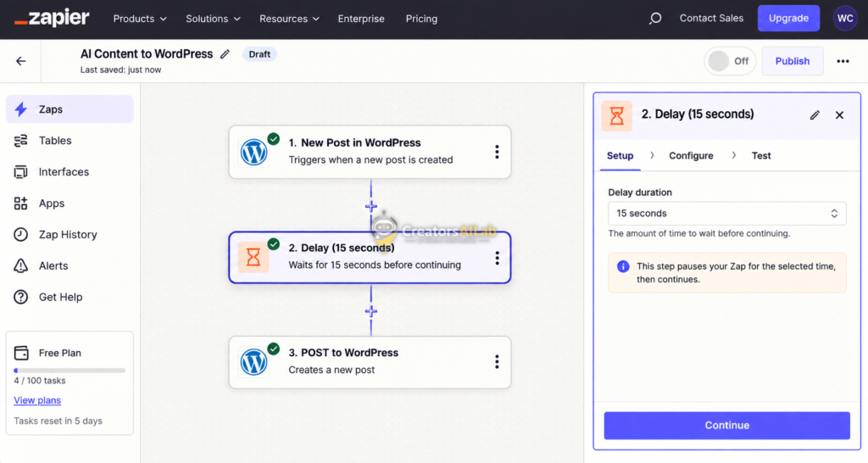Go back with the left arrow
Screen dimensions: 868x463
tap(21, 61)
